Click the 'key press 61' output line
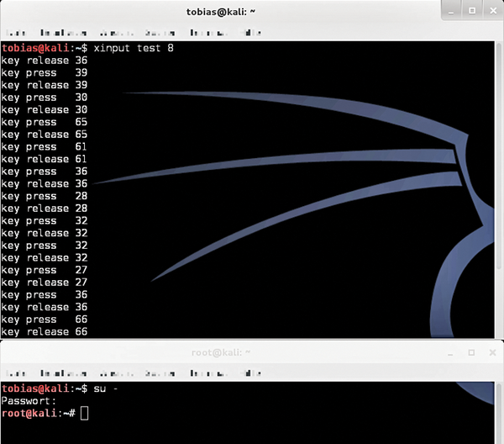This screenshot has height=444, width=504. pos(44,147)
